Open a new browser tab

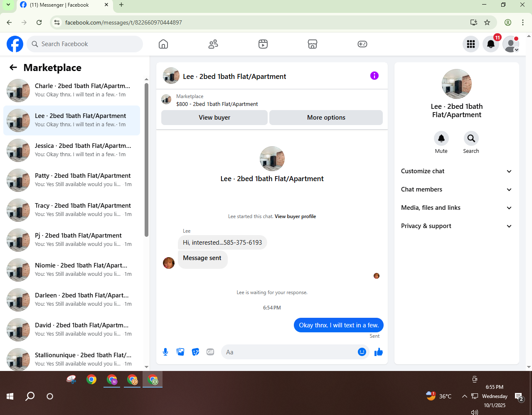[121, 5]
